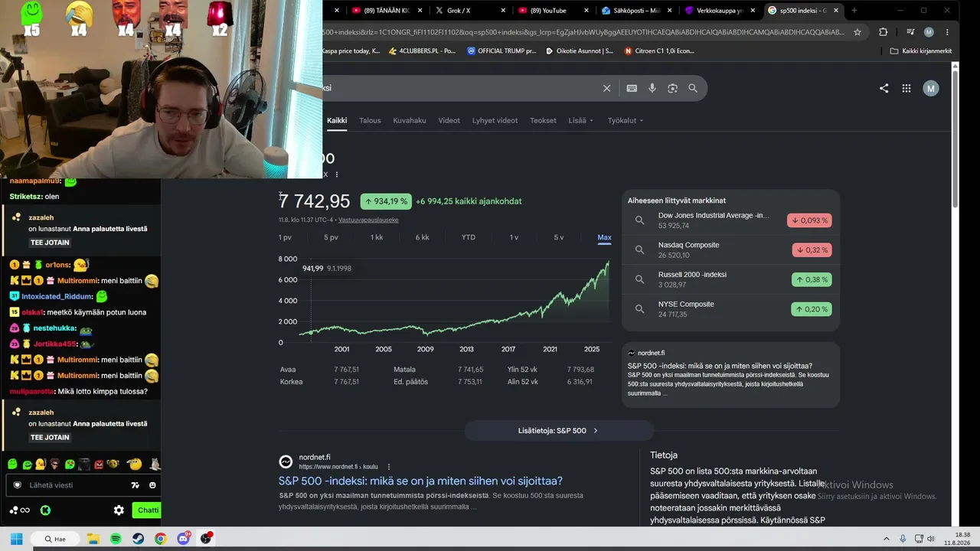This screenshot has height=551, width=980.
Task: Open the Citroen C1 bookmark
Action: coord(659,51)
